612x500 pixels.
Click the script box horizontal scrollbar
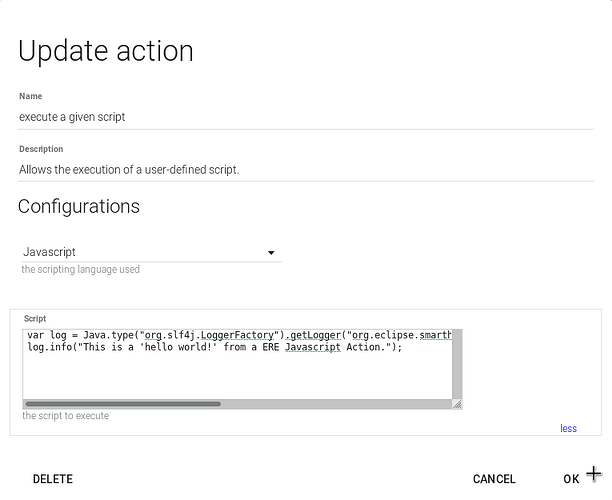122,404
